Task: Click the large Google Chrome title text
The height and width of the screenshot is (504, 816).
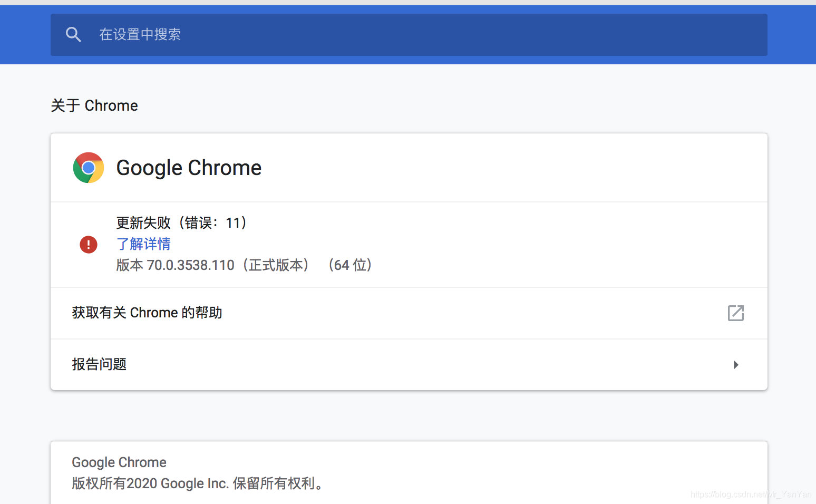Action: tap(189, 168)
